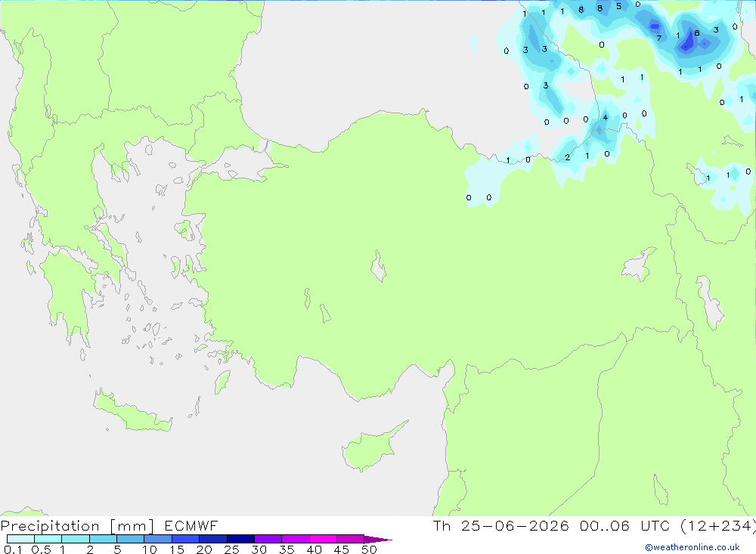
Task: Click the 10 to 15 mm legend color
Action: click(x=158, y=539)
